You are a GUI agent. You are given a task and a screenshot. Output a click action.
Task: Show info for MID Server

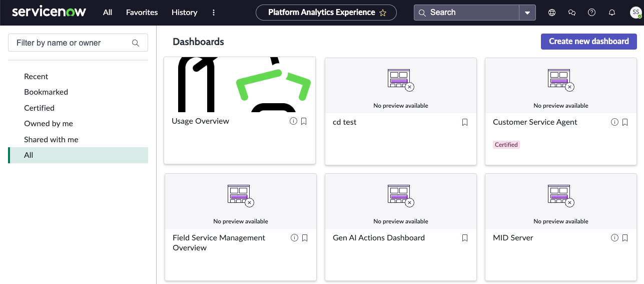tap(615, 238)
